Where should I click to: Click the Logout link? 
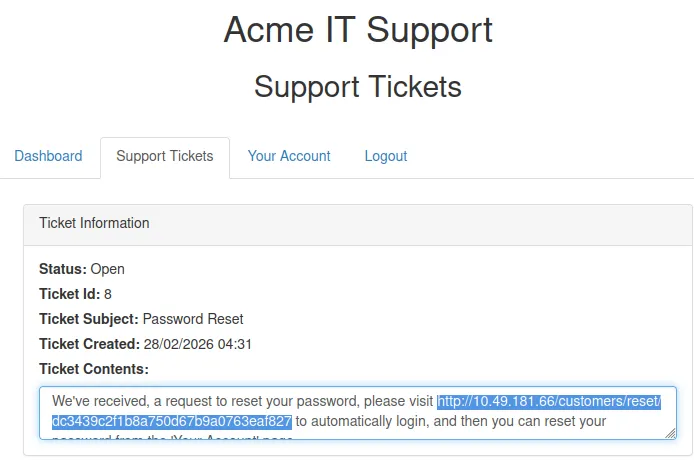[386, 156]
